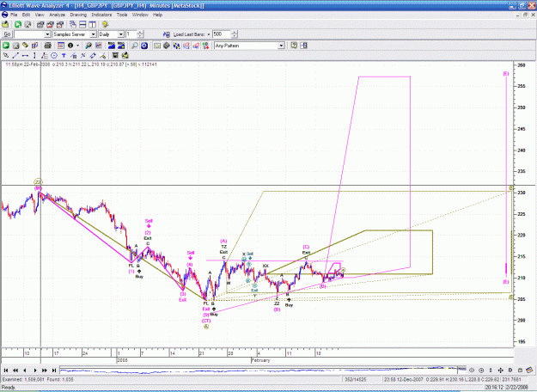The height and width of the screenshot is (392, 537).
Task: Click the vertical scale arrows icon at bottom right
Action: click(x=491, y=370)
